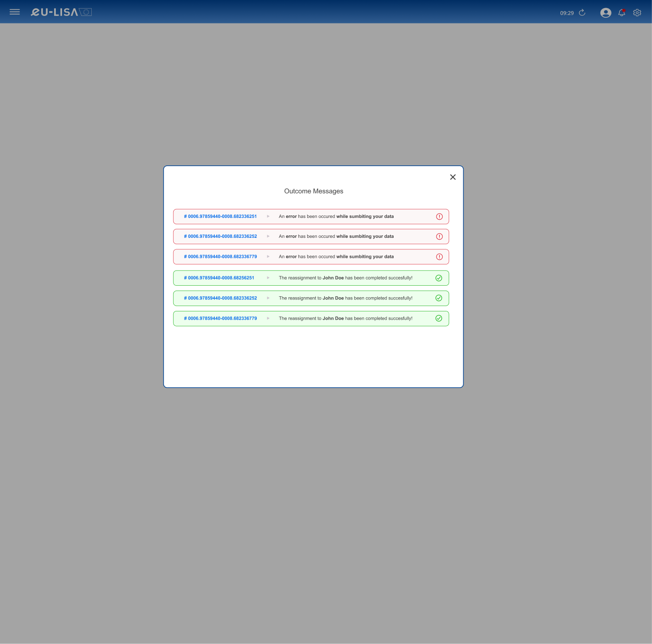
Task: Open the settings gear icon
Action: pyautogui.click(x=637, y=12)
